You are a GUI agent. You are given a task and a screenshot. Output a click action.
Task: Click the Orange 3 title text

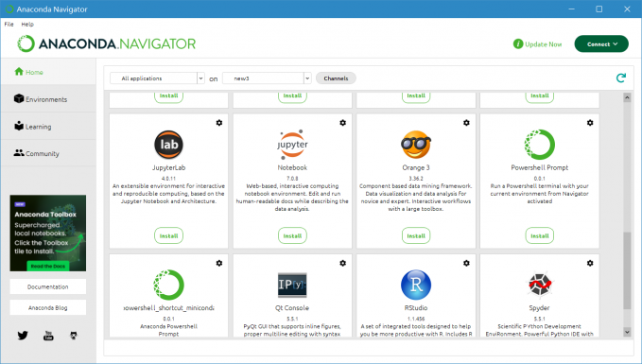pyautogui.click(x=416, y=167)
